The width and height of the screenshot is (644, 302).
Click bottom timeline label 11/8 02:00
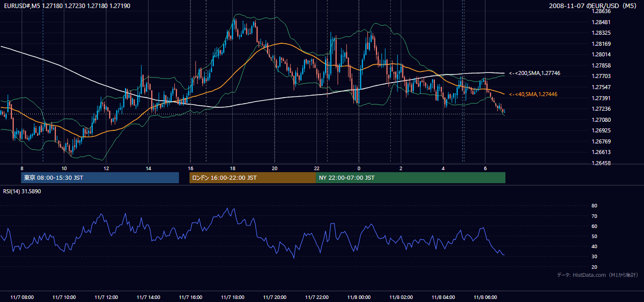coord(401,297)
